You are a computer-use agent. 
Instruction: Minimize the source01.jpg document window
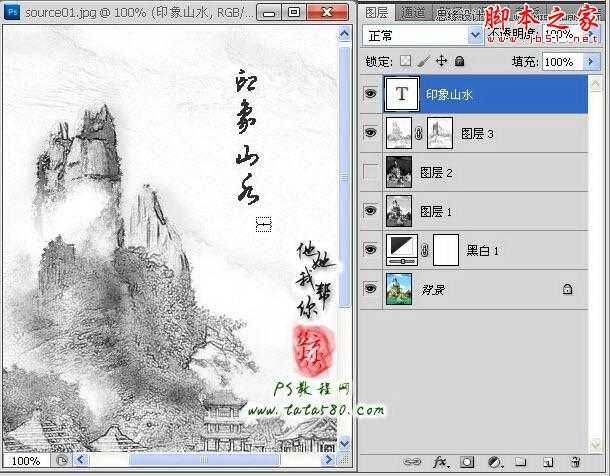pyautogui.click(x=269, y=12)
